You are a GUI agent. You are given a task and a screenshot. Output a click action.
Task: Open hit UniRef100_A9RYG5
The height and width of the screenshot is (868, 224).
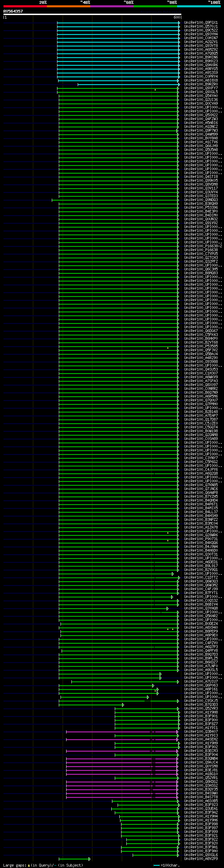tap(201, 69)
